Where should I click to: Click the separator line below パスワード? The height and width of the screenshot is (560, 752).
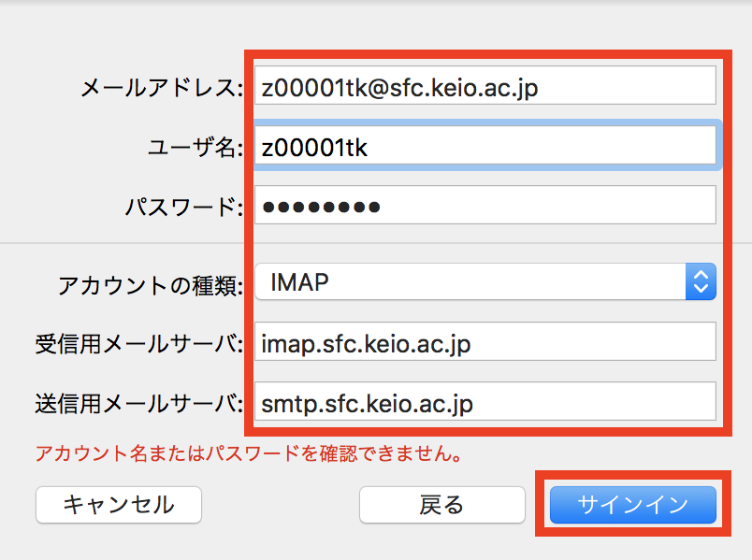(122, 243)
